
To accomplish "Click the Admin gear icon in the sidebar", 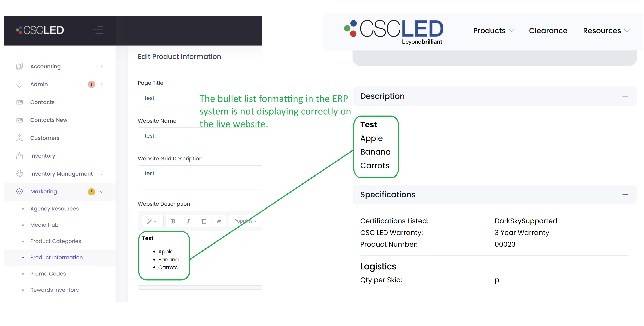I will (19, 84).
